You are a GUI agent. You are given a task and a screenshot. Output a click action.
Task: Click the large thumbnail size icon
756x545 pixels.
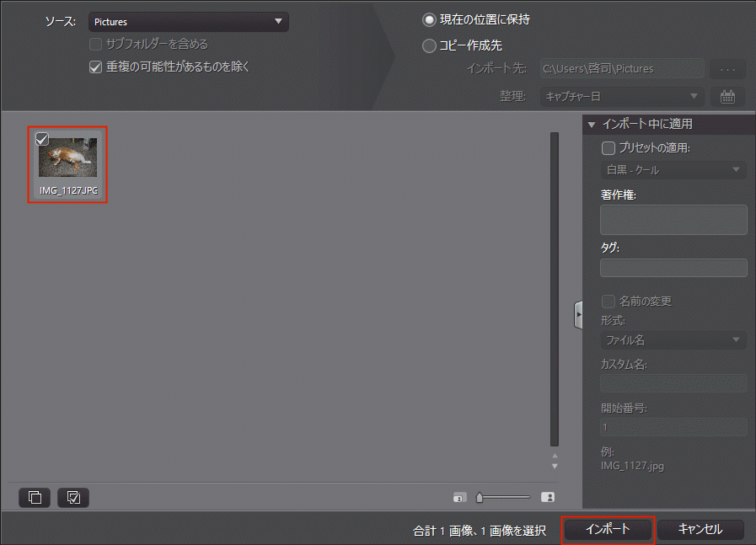548,497
